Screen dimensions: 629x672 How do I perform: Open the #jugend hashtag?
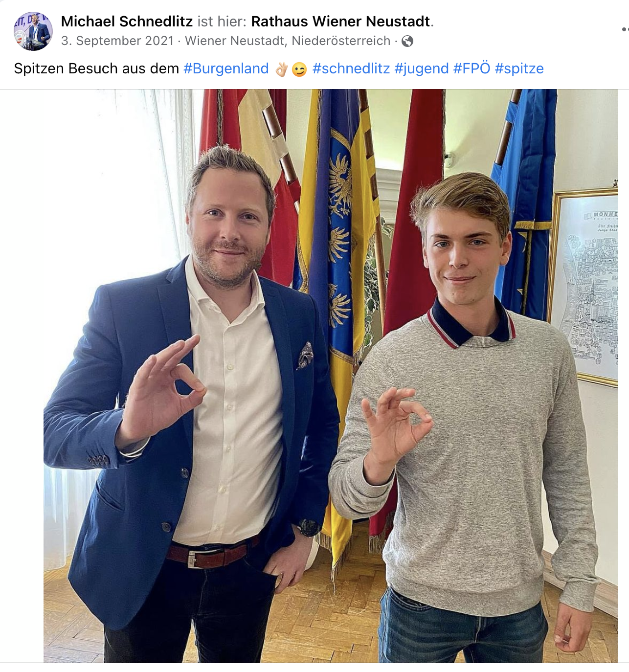[422, 68]
